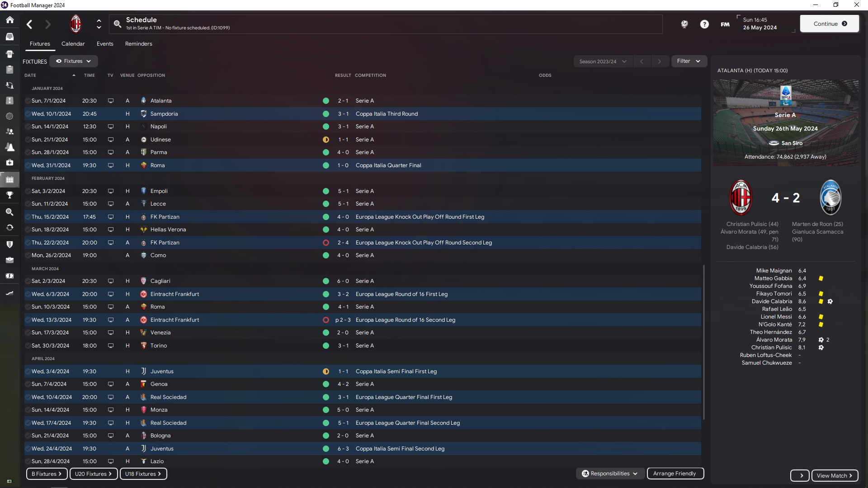Viewport: 868px width, 488px height.
Task: Click the Arrange Friendly button
Action: pyautogui.click(x=674, y=473)
